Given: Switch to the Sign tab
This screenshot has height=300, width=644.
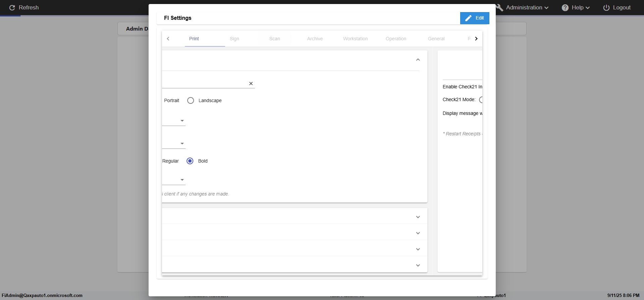Looking at the screenshot, I should 234,39.
